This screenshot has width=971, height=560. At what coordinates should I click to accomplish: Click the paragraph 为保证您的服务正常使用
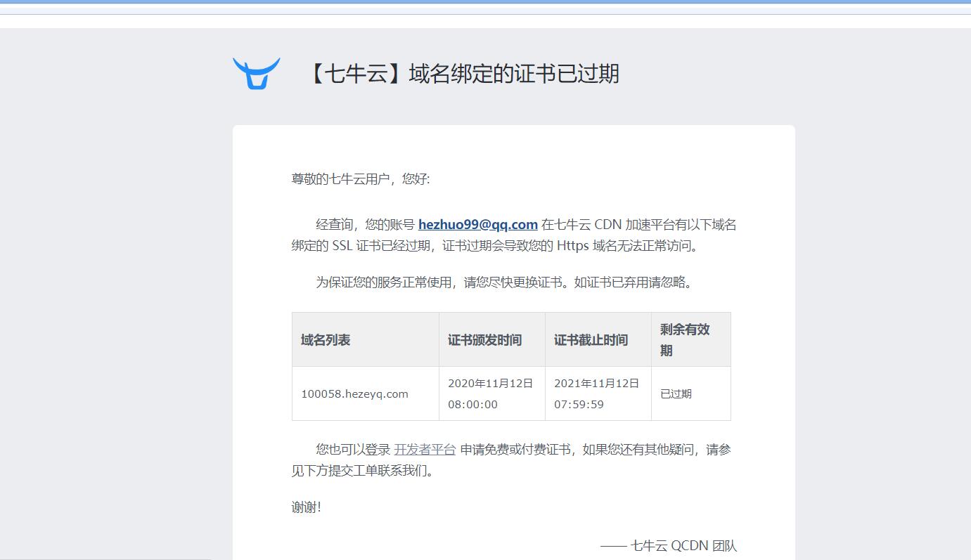click(505, 282)
